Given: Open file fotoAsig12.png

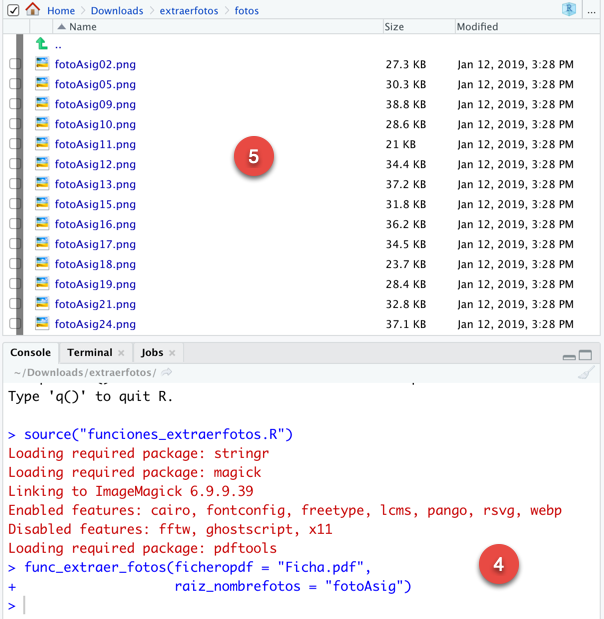Looking at the screenshot, I should tap(95, 164).
